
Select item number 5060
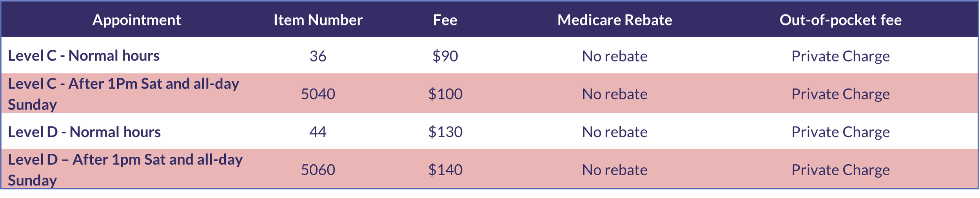(x=318, y=170)
